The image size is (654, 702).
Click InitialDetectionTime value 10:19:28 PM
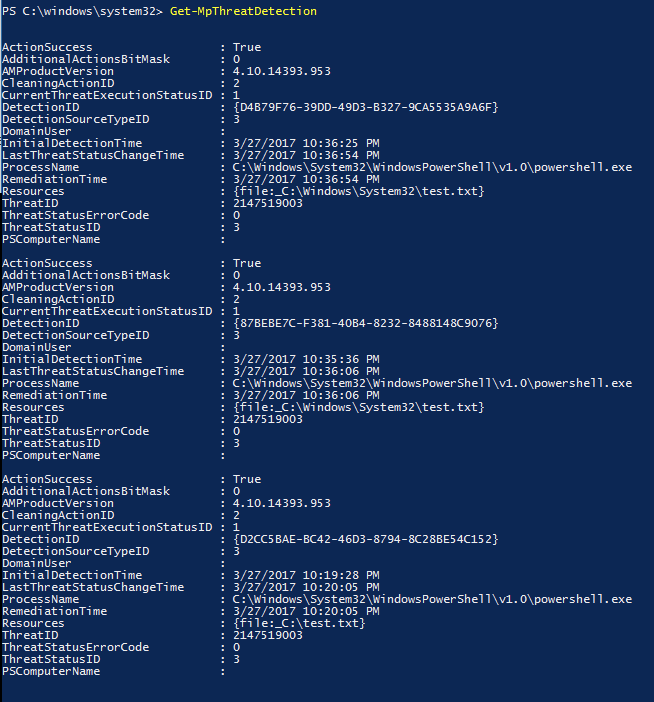pyautogui.click(x=306, y=575)
